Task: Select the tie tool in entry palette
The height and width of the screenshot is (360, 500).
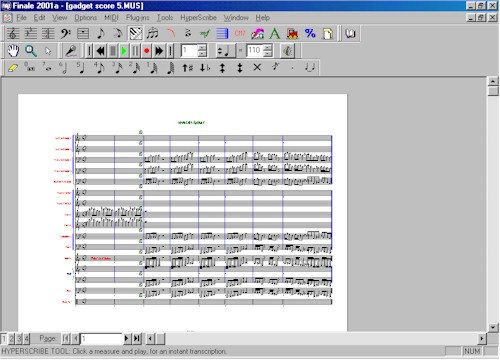Action: point(310,68)
